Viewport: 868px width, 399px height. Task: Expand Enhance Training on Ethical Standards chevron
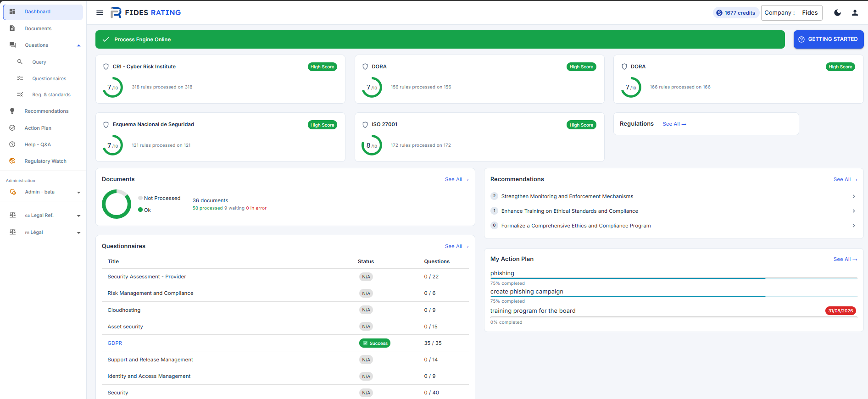pos(853,211)
